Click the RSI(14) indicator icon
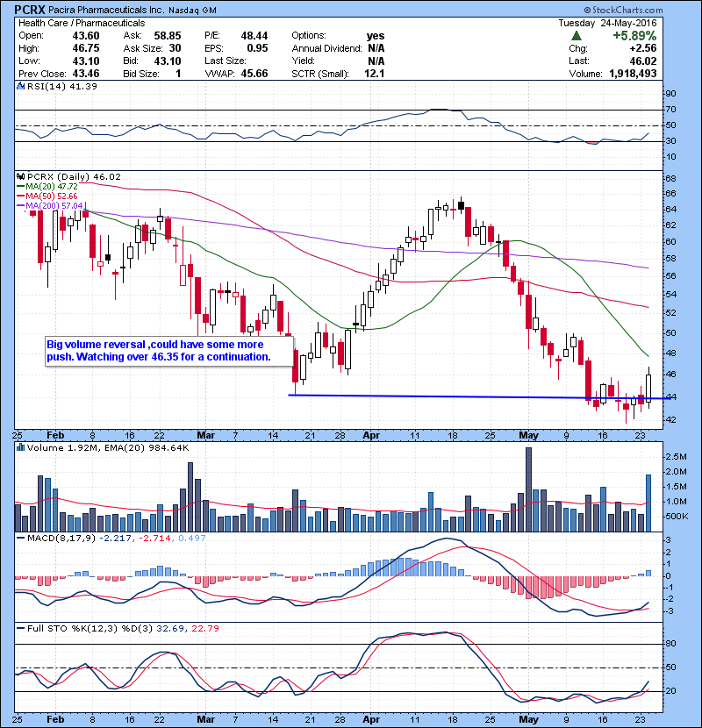Viewport: 702px width, 728px height. point(20,86)
